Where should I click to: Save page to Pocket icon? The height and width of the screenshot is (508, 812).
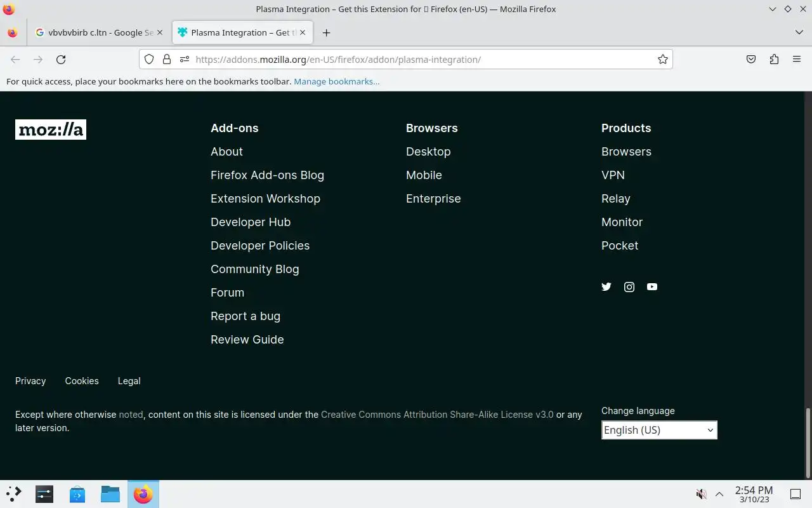(x=751, y=59)
